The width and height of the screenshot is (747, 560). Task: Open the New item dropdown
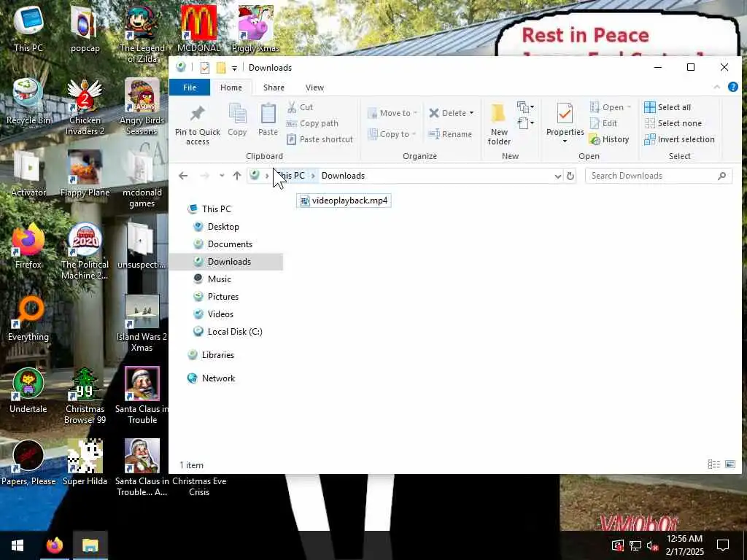pos(525,106)
